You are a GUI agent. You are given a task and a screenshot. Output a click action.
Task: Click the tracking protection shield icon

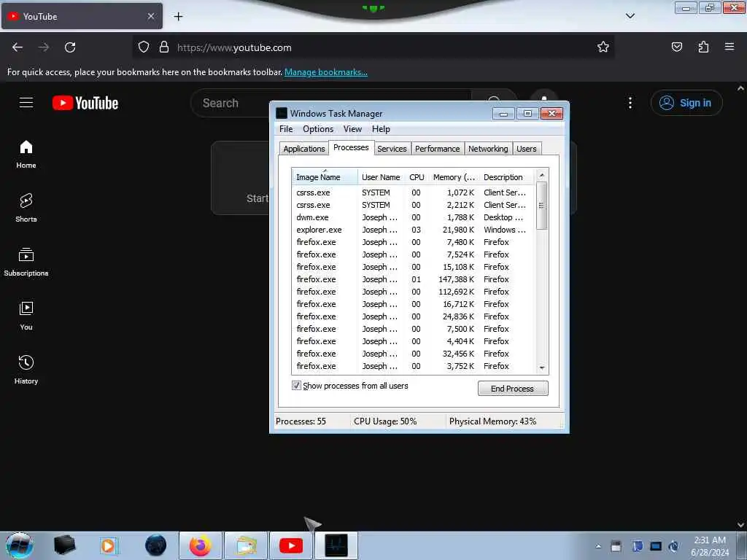click(144, 47)
